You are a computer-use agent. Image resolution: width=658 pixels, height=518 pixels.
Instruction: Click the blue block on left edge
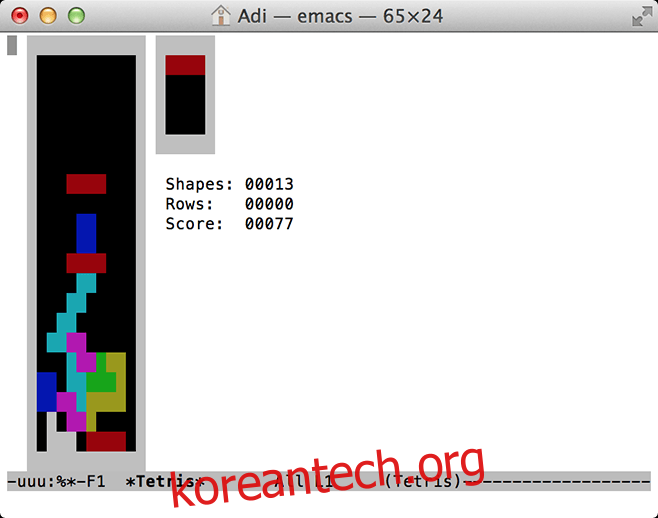tap(47, 392)
